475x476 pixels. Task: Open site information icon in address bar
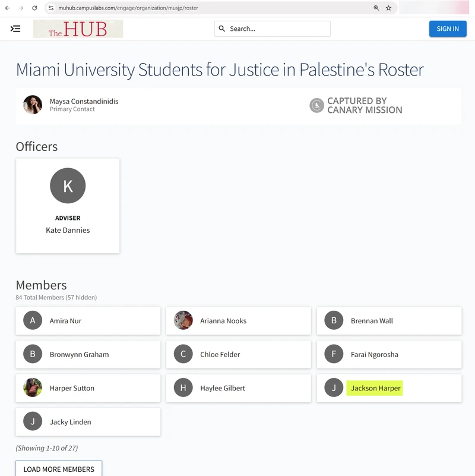pos(51,8)
